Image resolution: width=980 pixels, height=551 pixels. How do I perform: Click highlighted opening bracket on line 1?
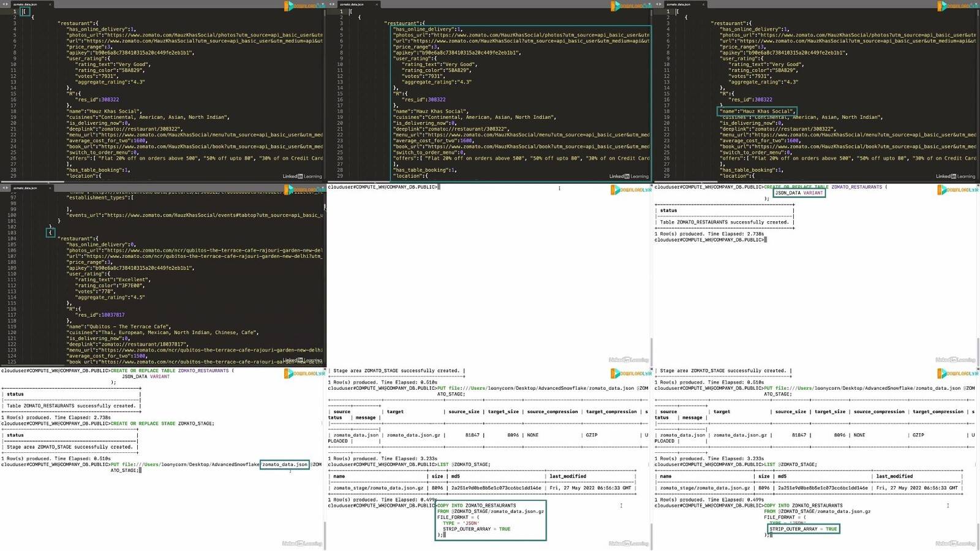pyautogui.click(x=24, y=12)
